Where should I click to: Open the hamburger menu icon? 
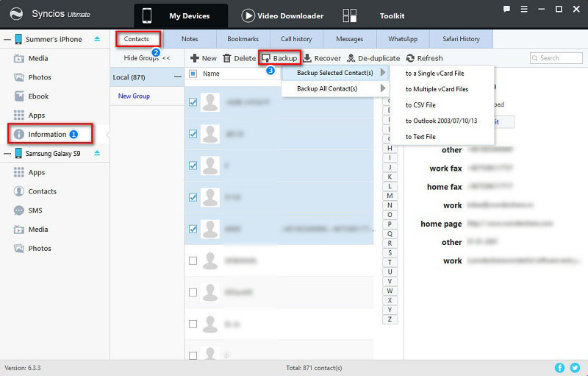524,9
